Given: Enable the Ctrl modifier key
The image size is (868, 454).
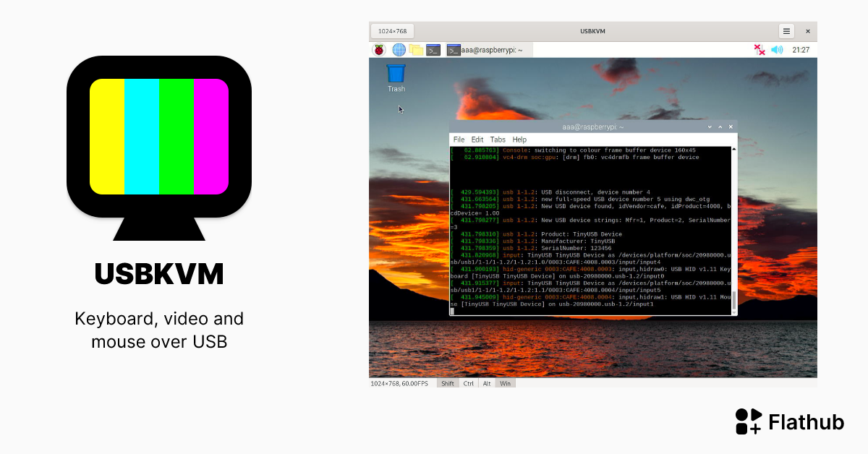Looking at the screenshot, I should (x=467, y=382).
